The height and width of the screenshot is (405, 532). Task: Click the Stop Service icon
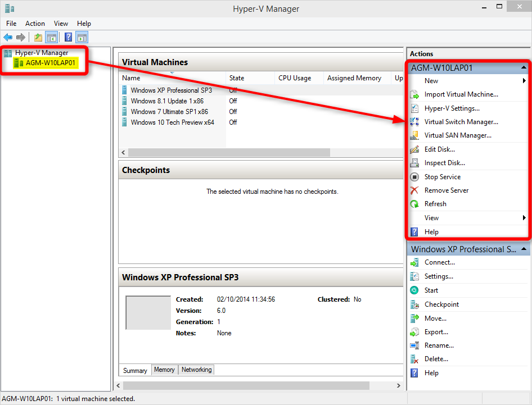point(414,177)
